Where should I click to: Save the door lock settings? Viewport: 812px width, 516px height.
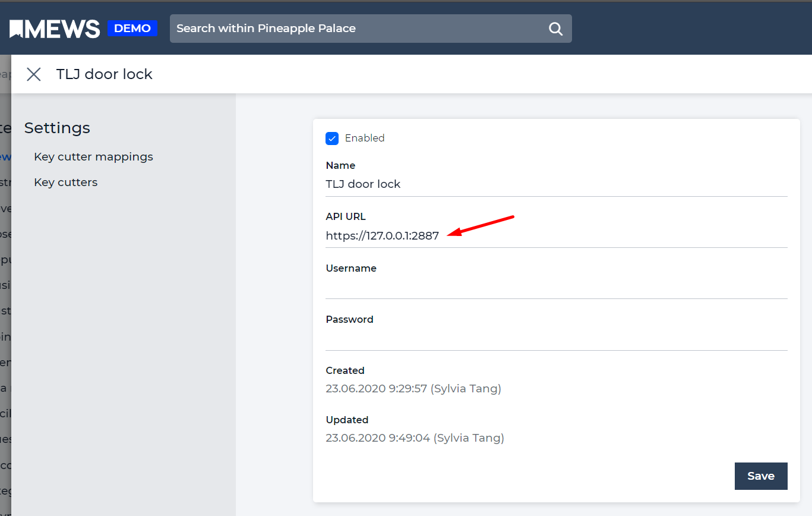click(761, 476)
